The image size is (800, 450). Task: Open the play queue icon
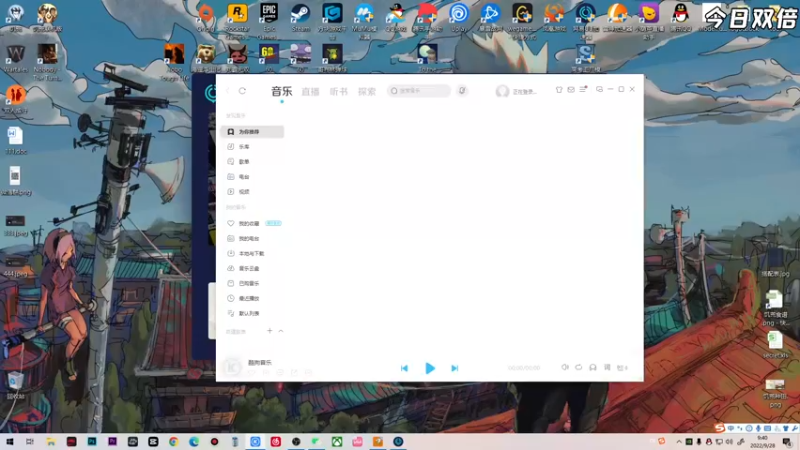pos(622,367)
